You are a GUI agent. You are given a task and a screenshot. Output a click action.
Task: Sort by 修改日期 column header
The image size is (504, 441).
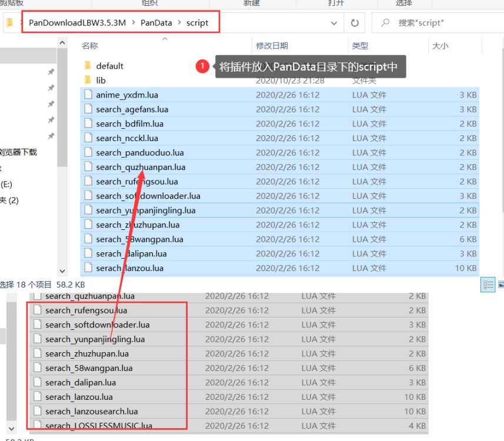272,46
